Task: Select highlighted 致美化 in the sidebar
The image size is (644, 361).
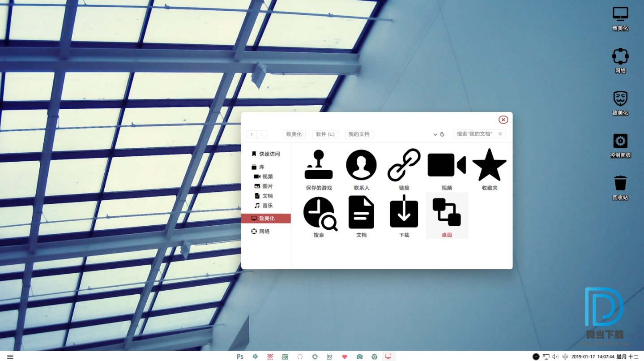Action: click(x=266, y=218)
